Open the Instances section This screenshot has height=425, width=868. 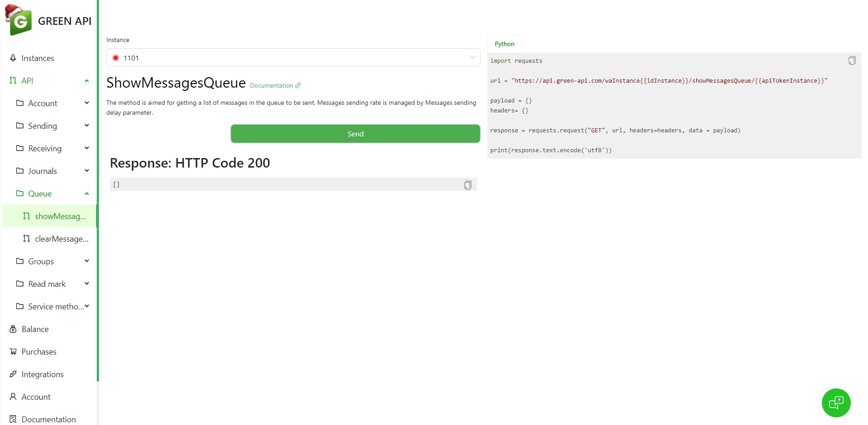pos(38,58)
